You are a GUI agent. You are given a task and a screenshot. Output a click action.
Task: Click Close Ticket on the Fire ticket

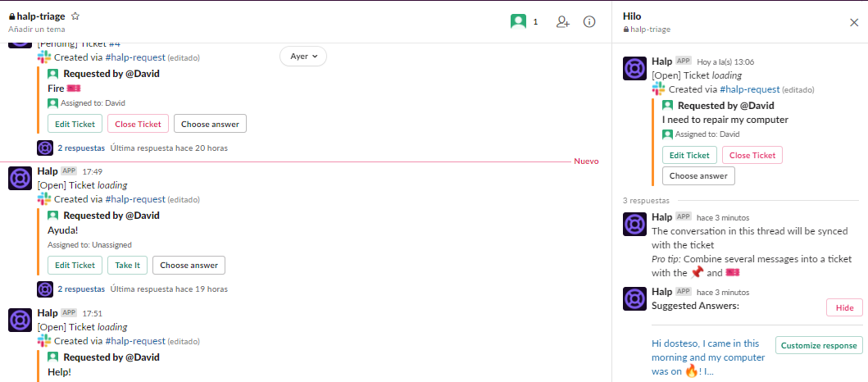pyautogui.click(x=138, y=124)
